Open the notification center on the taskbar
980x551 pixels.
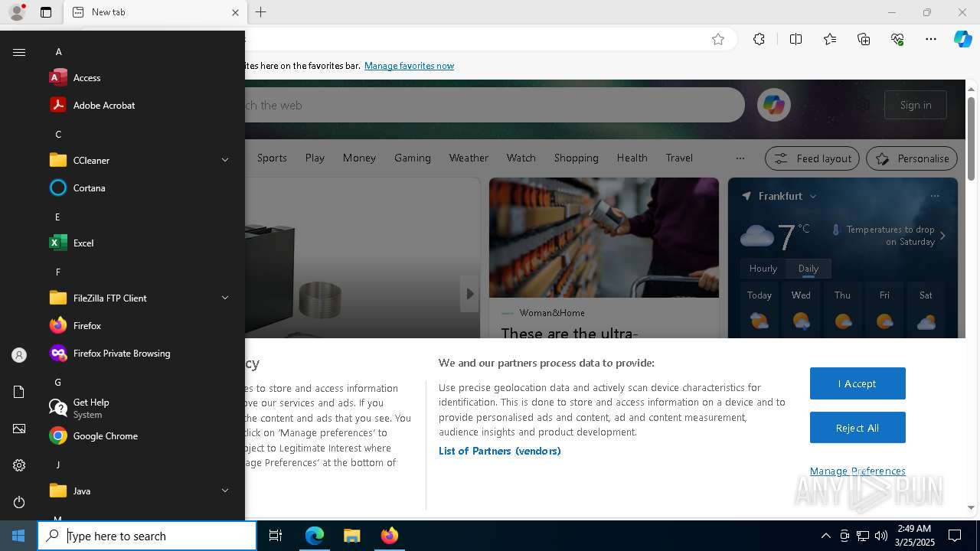(955, 536)
